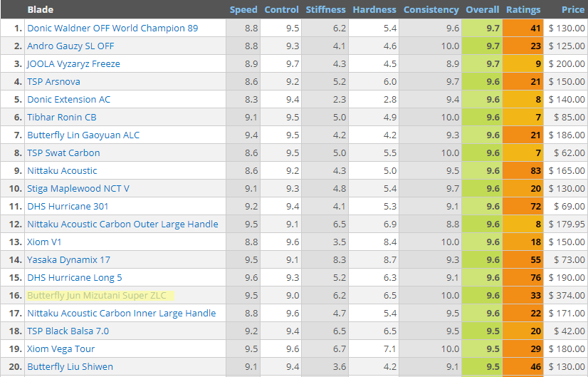The image size is (588, 377).
Task: Click consistency 8.8 for Acoustic Carbon Outer
Action: point(453,224)
